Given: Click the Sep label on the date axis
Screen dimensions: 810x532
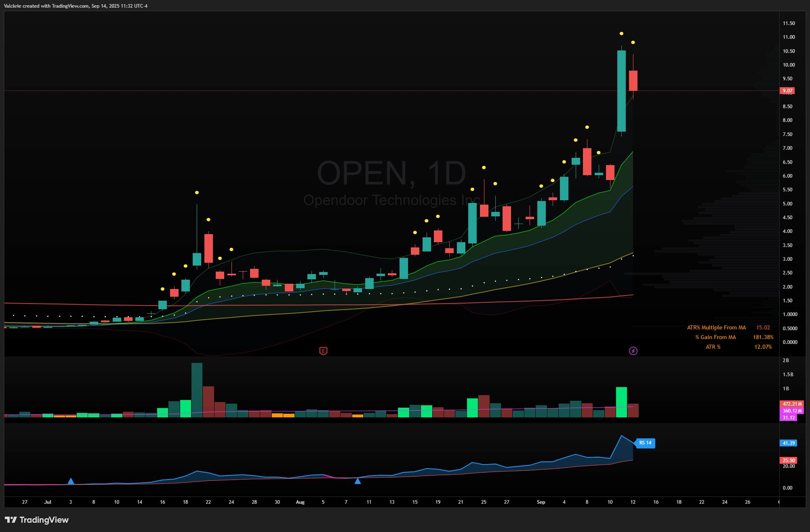Looking at the screenshot, I should point(541,502).
